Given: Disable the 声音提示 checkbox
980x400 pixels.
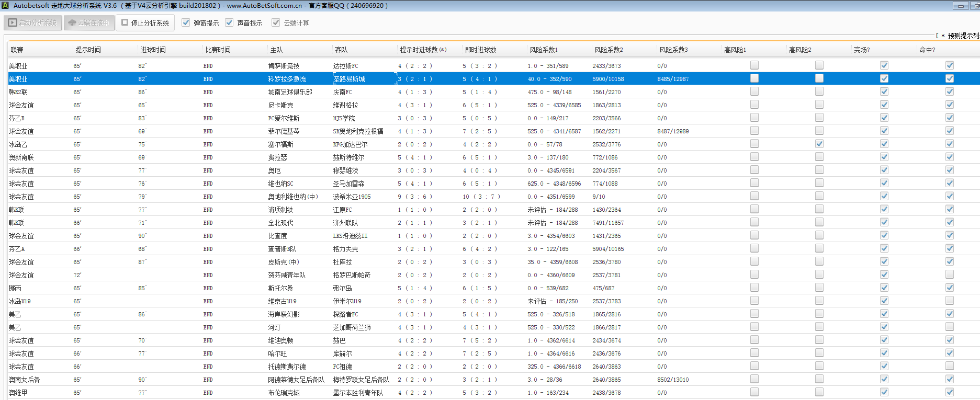Looking at the screenshot, I should coord(229,22).
